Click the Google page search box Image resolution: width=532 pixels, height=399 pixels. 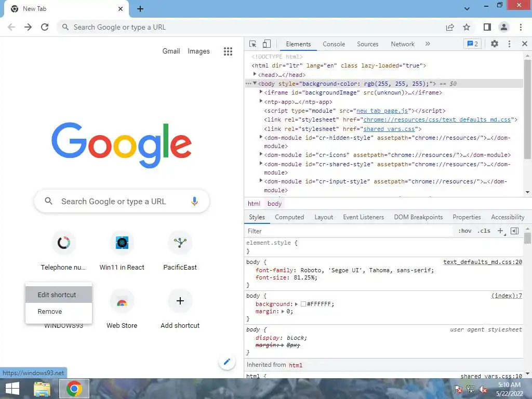pyautogui.click(x=122, y=201)
